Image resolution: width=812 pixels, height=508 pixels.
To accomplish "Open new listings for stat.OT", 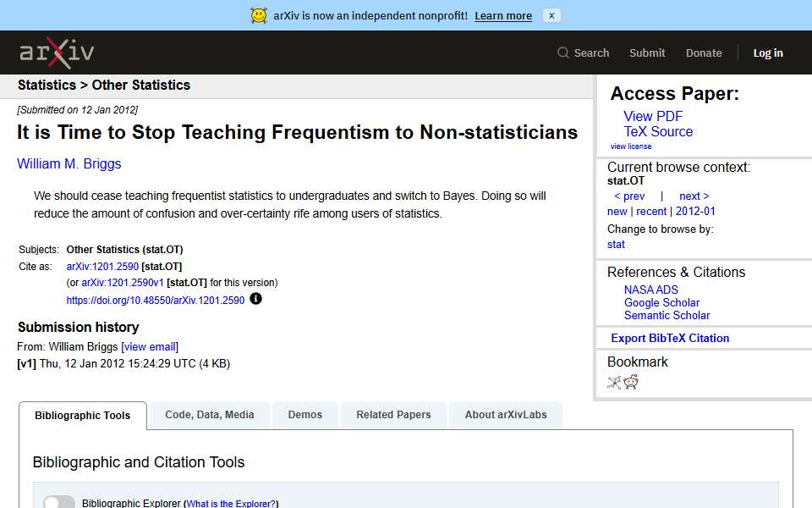I will 617,212.
